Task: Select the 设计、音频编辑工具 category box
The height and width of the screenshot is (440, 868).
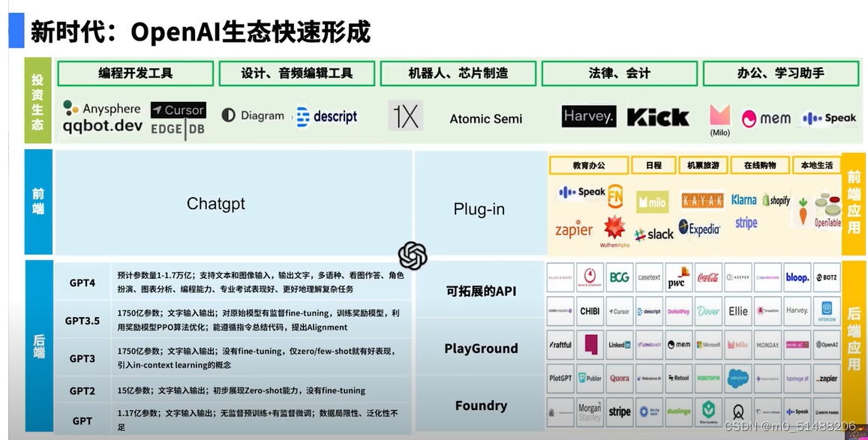Action: (x=297, y=73)
